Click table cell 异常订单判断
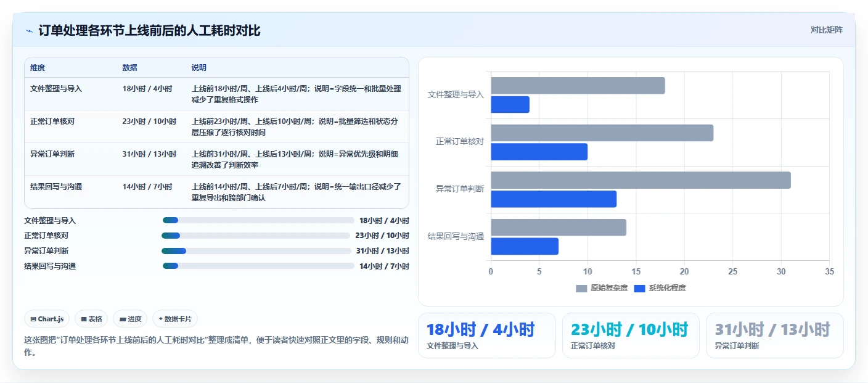Image resolution: width=868 pixels, height=383 pixels. coord(52,154)
